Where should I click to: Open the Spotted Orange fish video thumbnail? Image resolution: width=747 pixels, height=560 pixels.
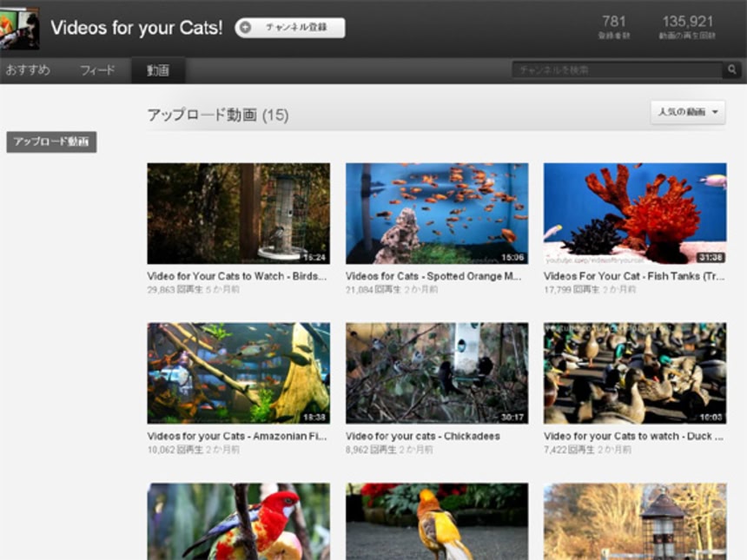pos(436,213)
